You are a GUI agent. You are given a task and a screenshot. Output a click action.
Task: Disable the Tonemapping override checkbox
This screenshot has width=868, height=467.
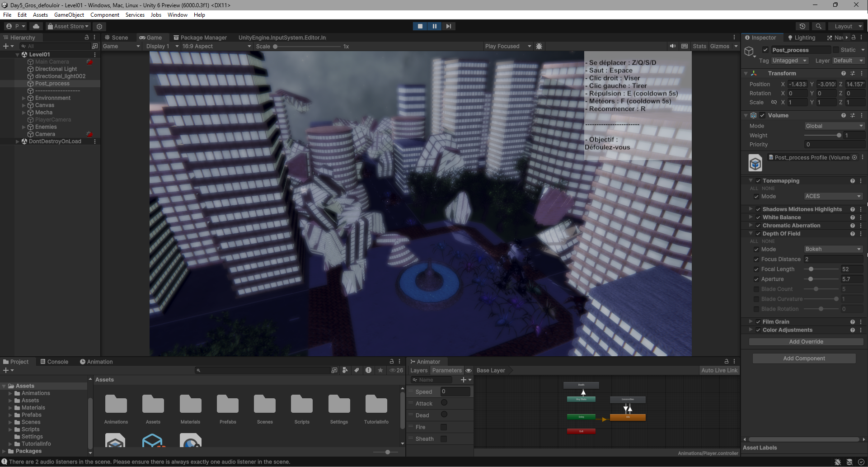[758, 181]
